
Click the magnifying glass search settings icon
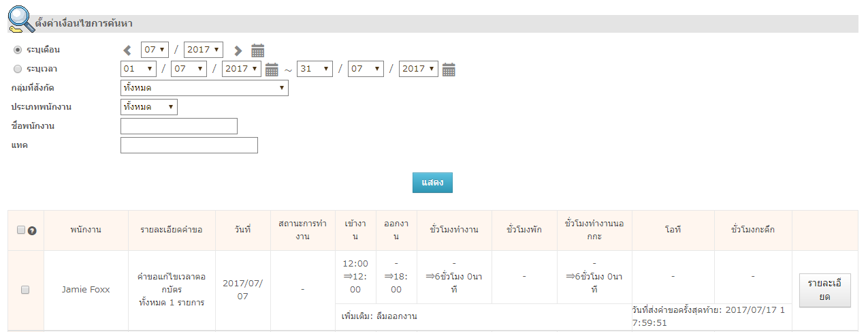coord(20,19)
